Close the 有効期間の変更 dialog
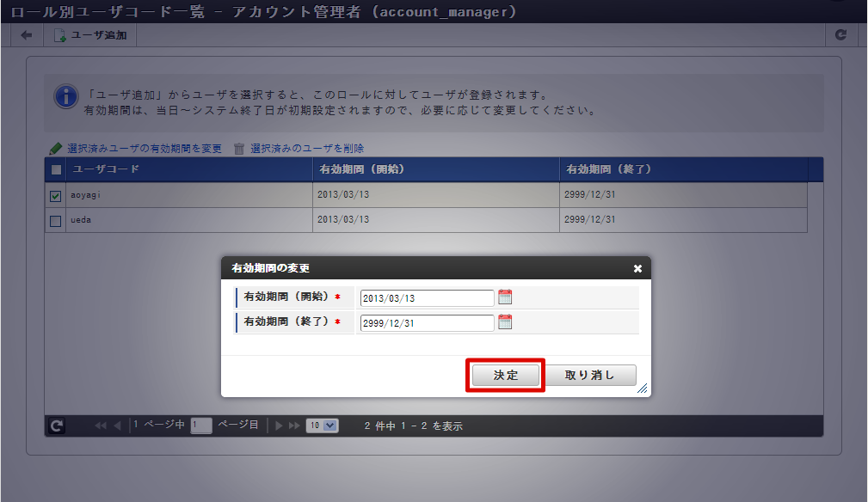 pos(637,268)
